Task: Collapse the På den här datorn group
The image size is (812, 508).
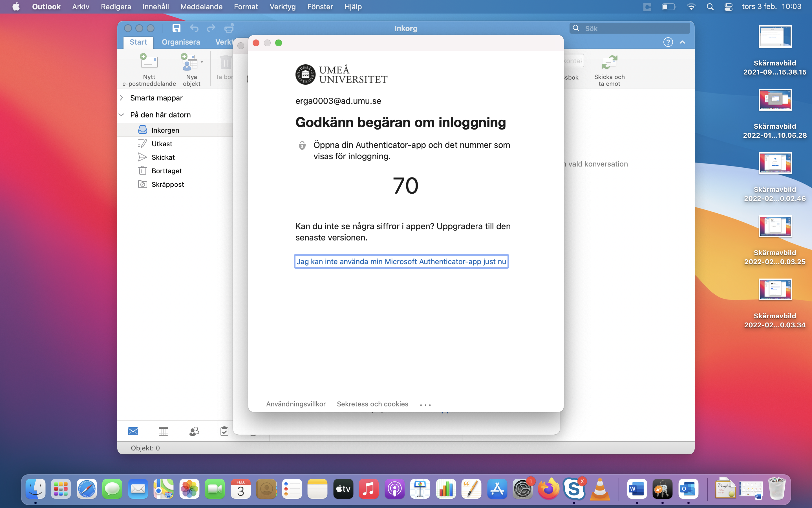Action: point(122,115)
